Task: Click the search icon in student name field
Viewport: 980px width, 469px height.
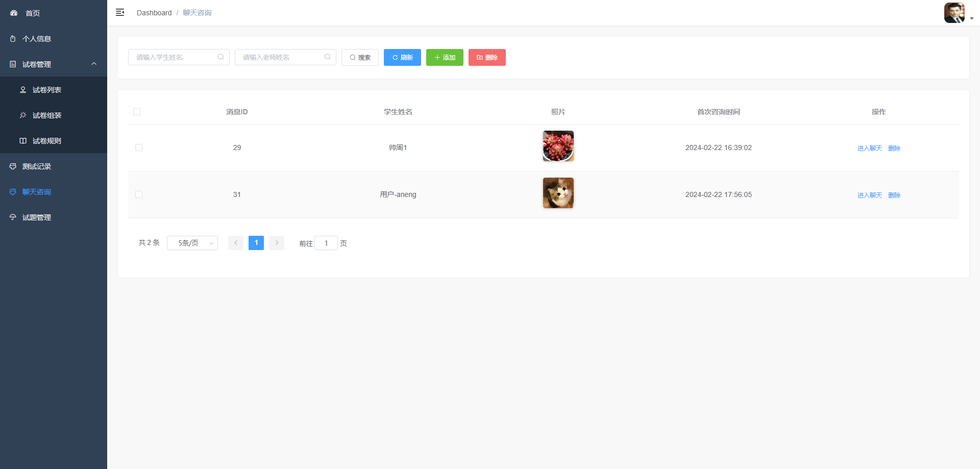Action: pos(220,57)
